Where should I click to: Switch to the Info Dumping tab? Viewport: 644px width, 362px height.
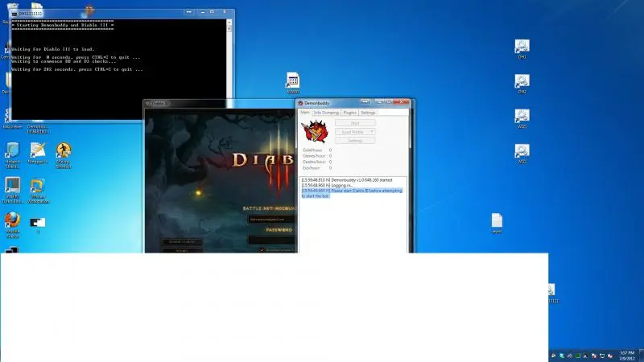(326, 113)
